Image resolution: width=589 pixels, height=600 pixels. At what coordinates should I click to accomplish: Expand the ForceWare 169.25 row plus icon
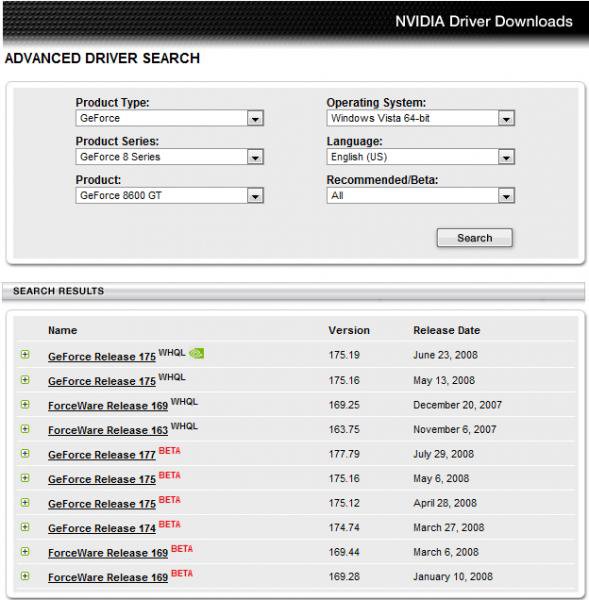(x=25, y=404)
